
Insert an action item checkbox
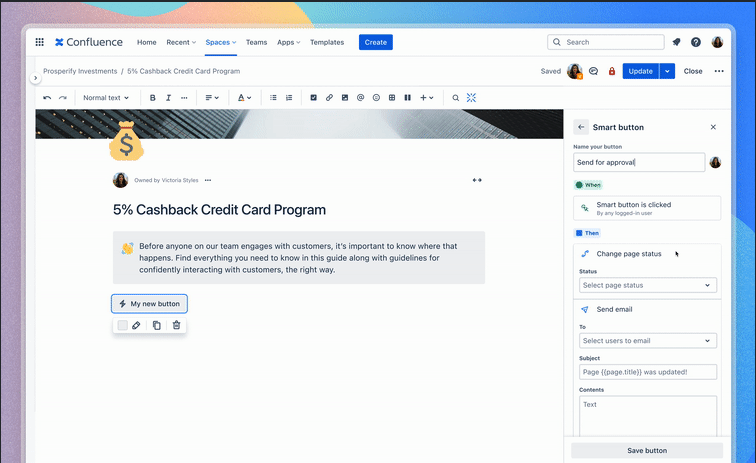313,97
